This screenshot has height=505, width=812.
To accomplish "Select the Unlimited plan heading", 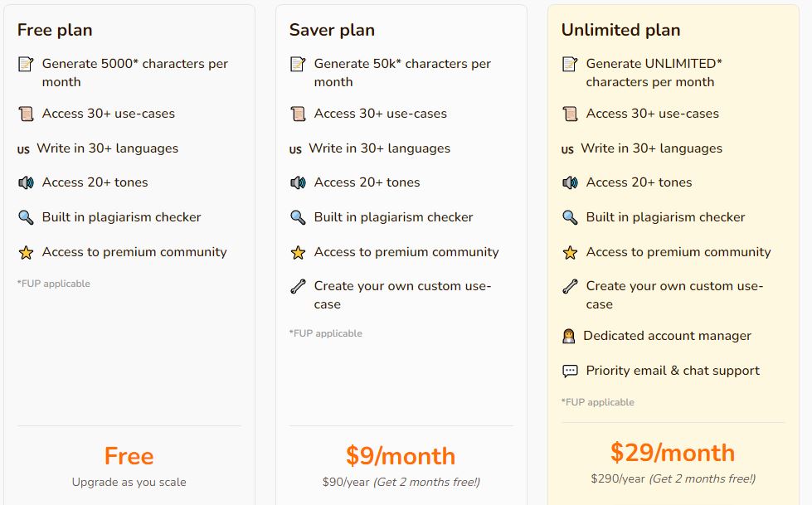I will 621,30.
